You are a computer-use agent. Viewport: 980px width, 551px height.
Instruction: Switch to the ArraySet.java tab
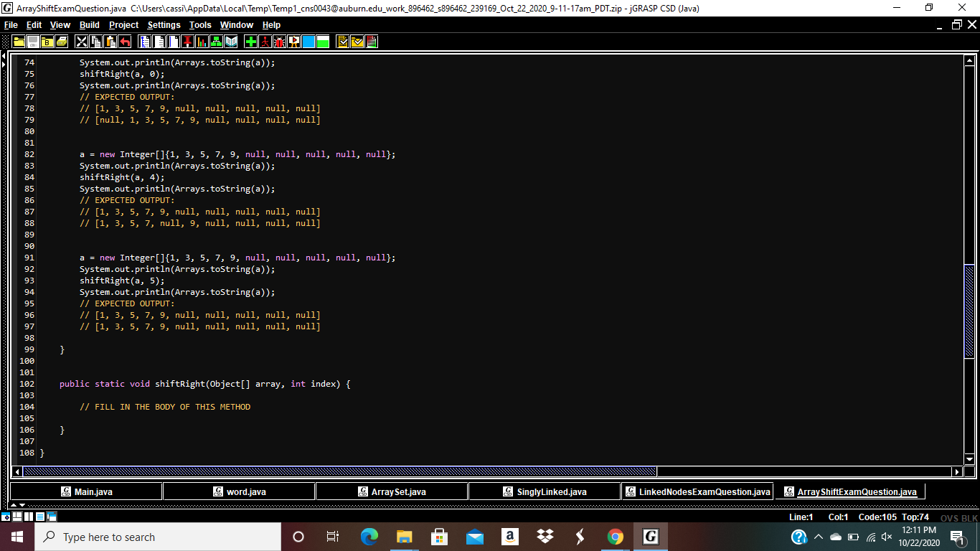point(392,491)
